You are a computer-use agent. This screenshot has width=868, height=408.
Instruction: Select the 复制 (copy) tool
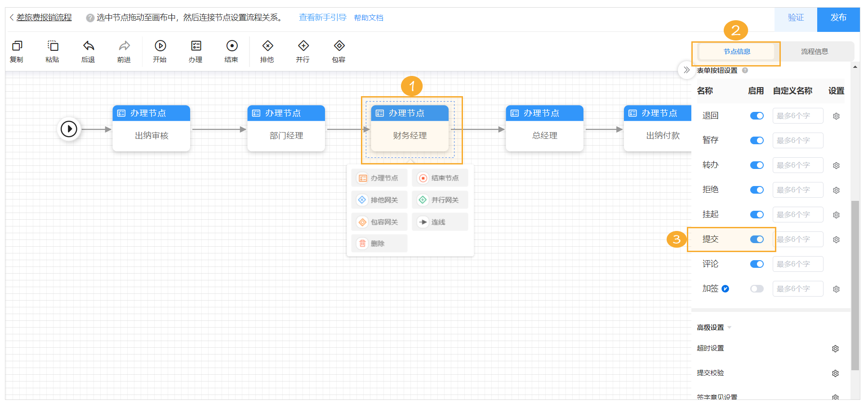click(17, 50)
